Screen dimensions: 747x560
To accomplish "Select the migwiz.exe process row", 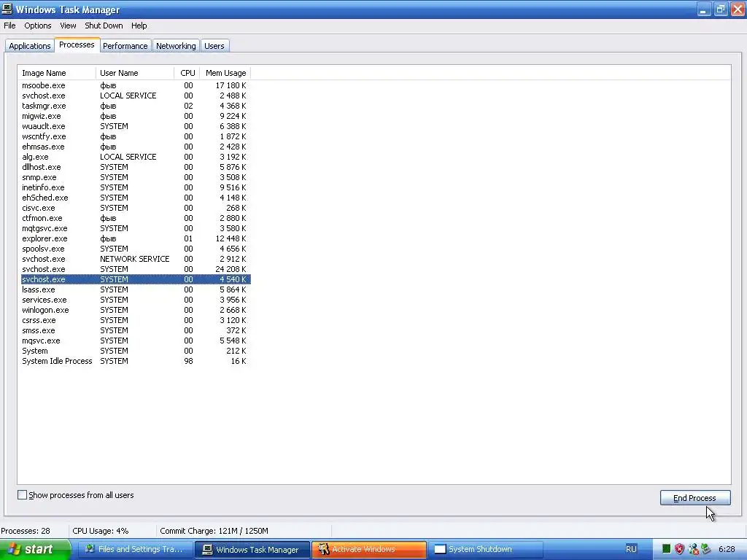I will 135,116.
